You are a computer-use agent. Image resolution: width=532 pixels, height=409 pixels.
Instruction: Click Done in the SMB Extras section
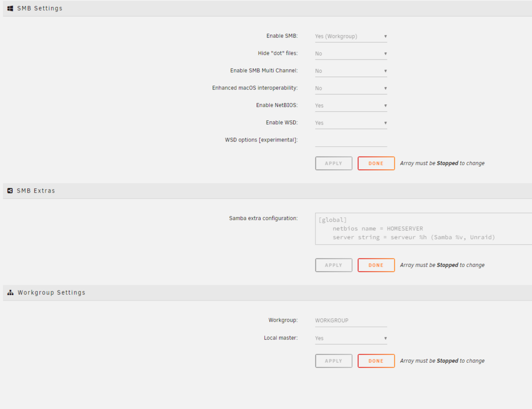pos(376,265)
